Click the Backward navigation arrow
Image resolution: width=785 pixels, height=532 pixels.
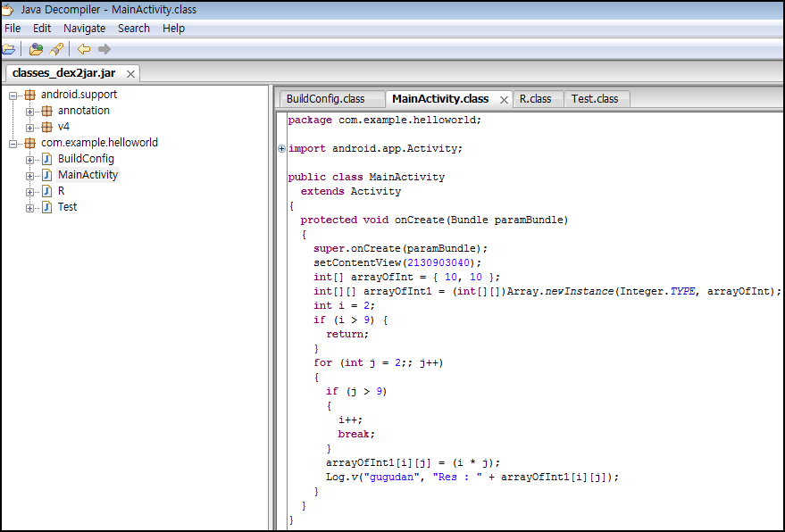point(84,49)
